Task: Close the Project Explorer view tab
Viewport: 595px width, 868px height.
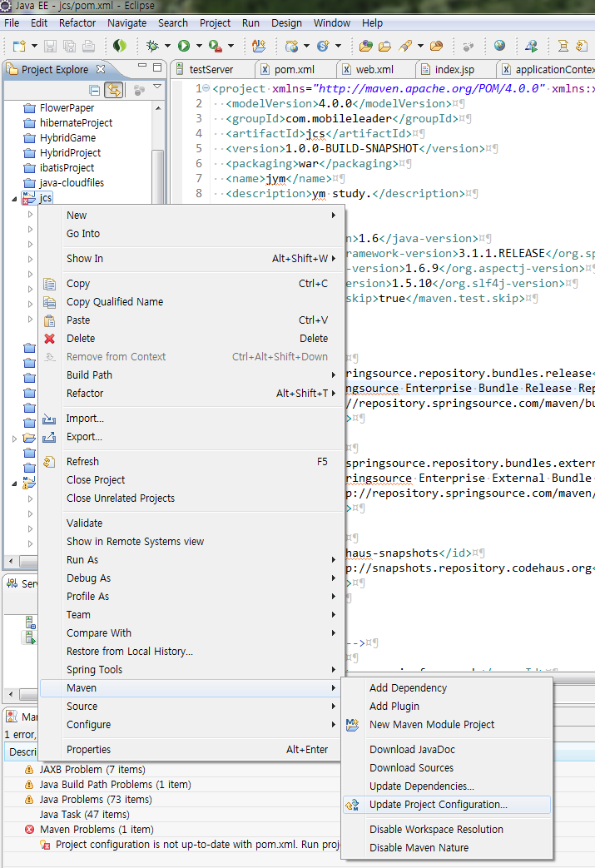Action: tap(101, 69)
